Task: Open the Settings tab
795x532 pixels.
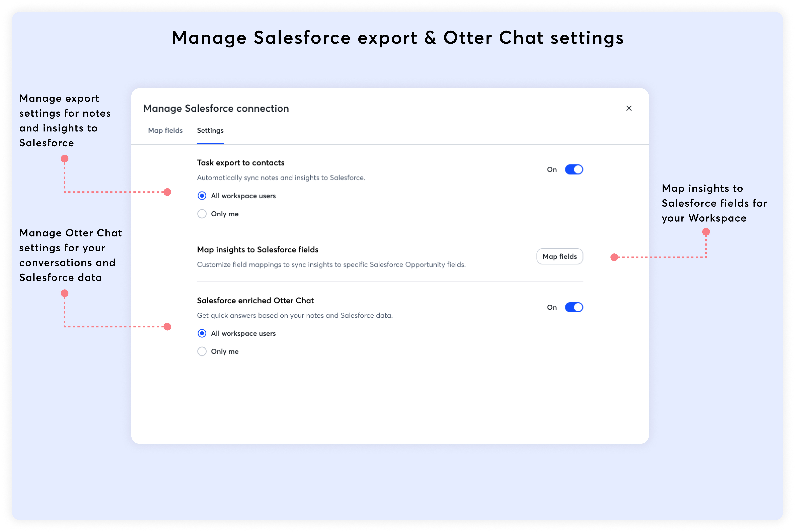Action: point(210,131)
